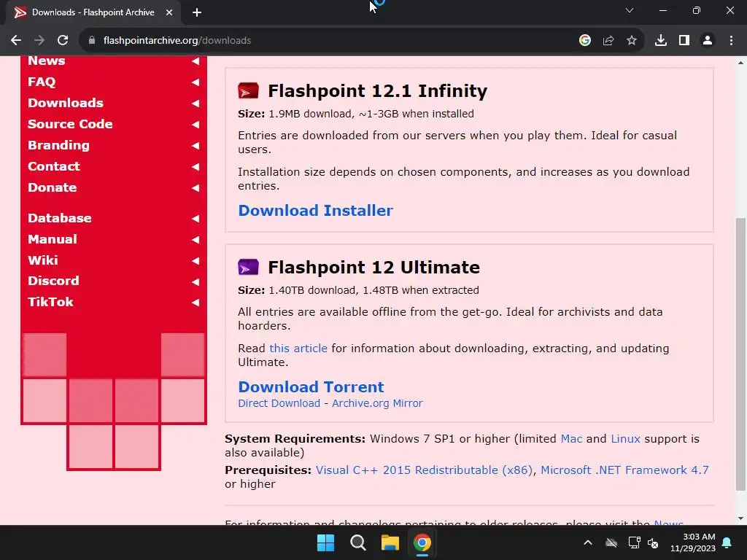Viewport: 747px width, 560px height.
Task: Open Downloads in the sidebar
Action: pos(66,103)
